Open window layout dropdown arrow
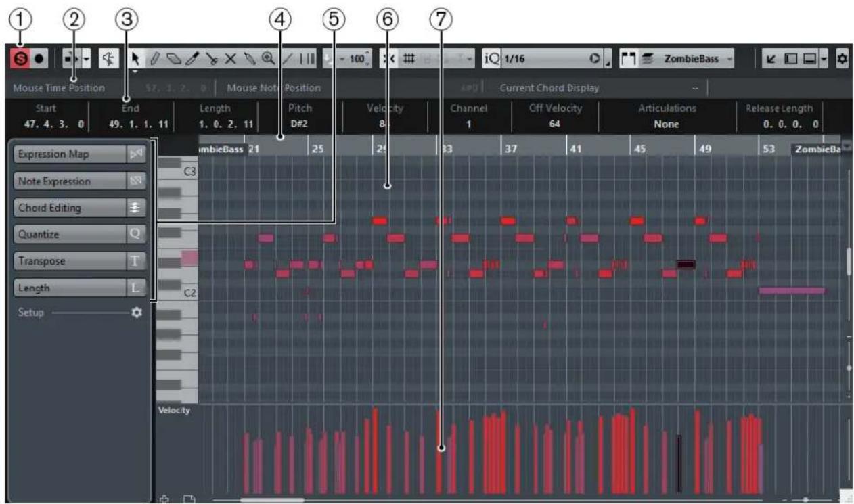854x504 pixels. (x=822, y=59)
